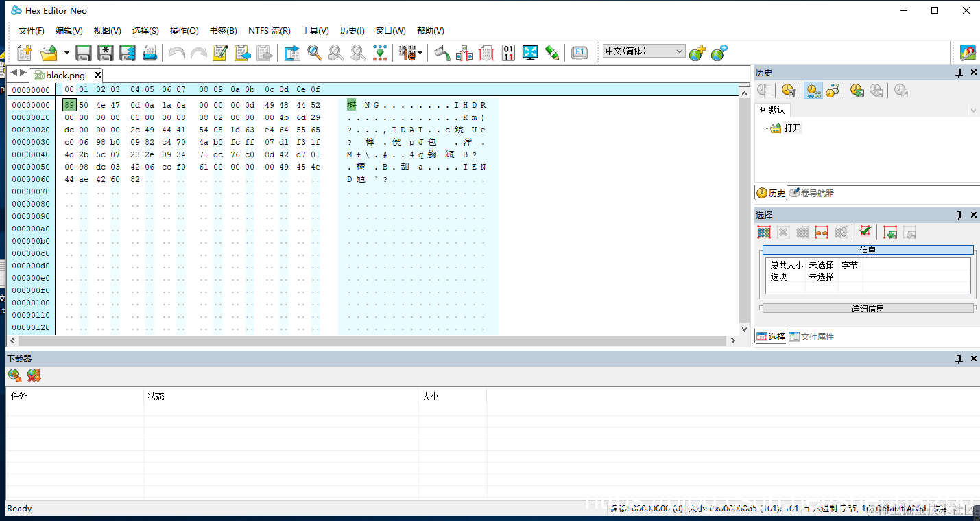Click the save history clock with green arrow
This screenshot has height=521, width=980.
pos(857,91)
